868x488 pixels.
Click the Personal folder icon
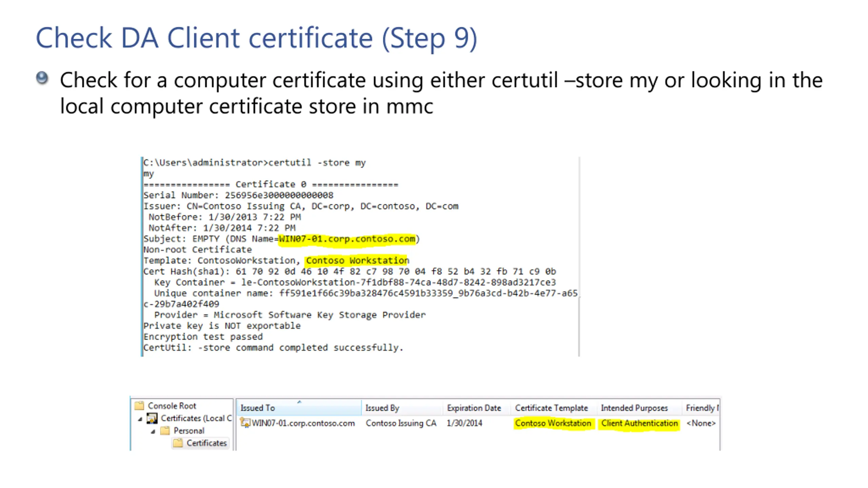[x=165, y=431]
